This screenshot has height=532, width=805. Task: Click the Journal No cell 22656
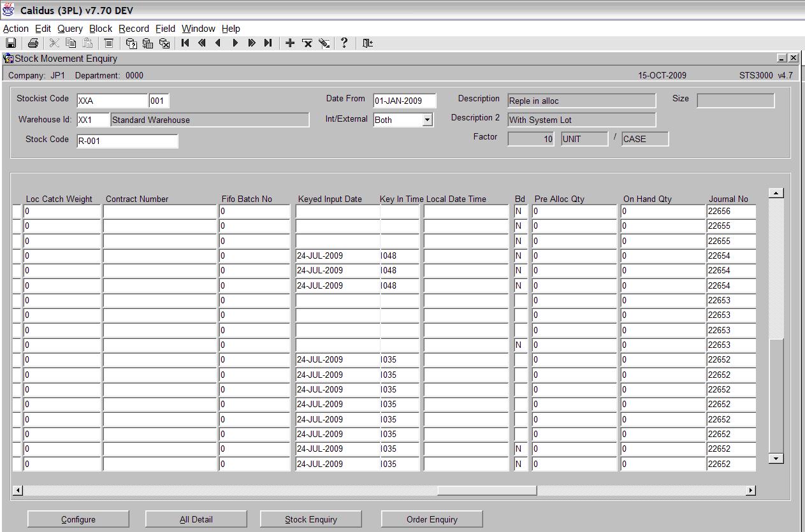pos(731,211)
